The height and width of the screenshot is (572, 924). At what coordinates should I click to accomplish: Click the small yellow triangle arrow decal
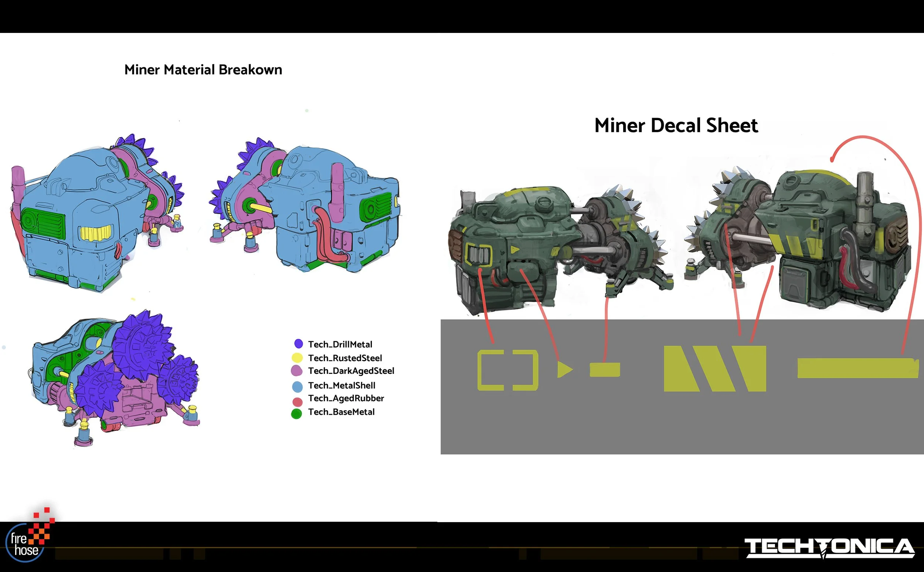[x=564, y=369]
